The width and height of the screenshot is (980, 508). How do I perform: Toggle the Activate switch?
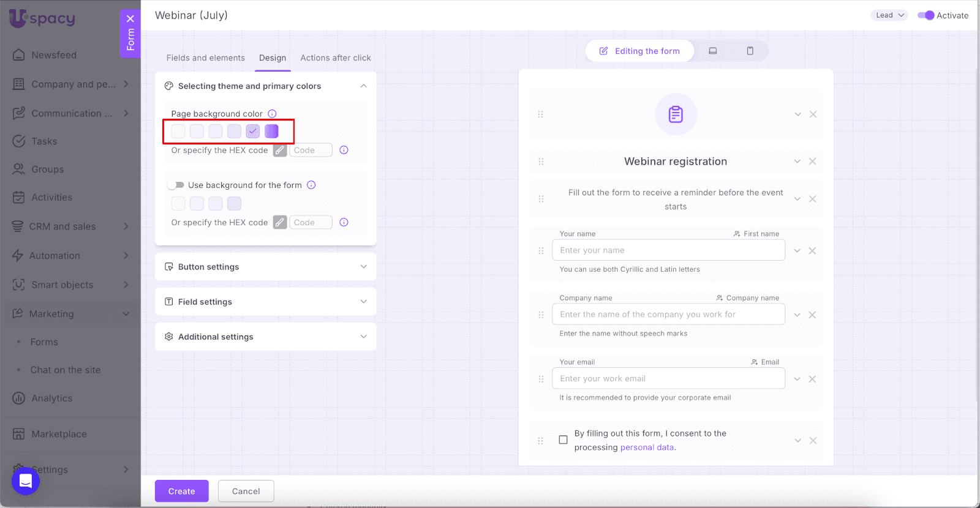point(925,15)
